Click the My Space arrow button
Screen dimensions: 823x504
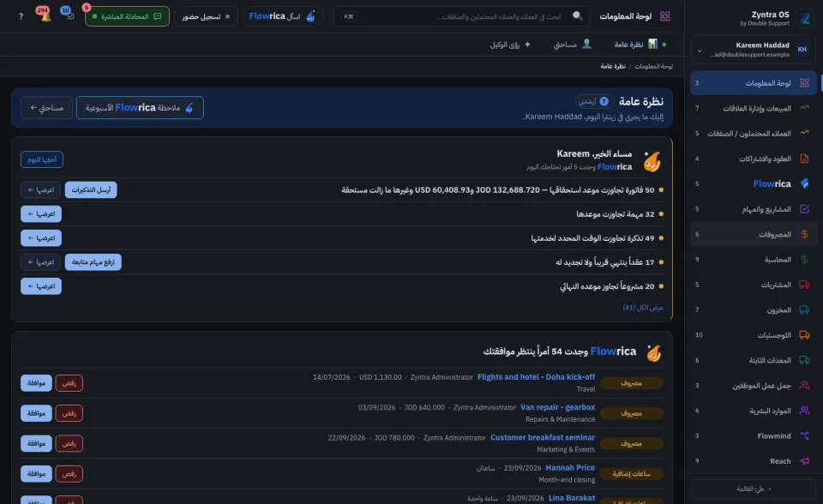46,108
